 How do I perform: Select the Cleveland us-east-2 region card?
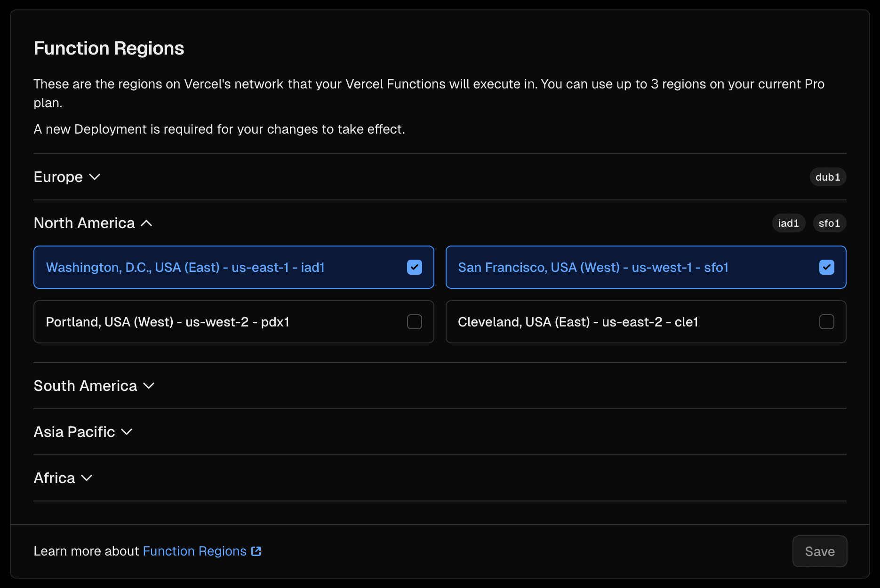point(646,322)
